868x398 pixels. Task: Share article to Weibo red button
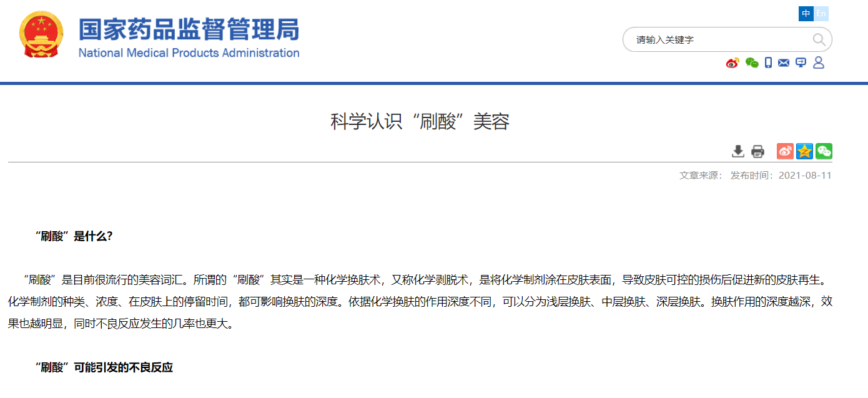pos(785,151)
